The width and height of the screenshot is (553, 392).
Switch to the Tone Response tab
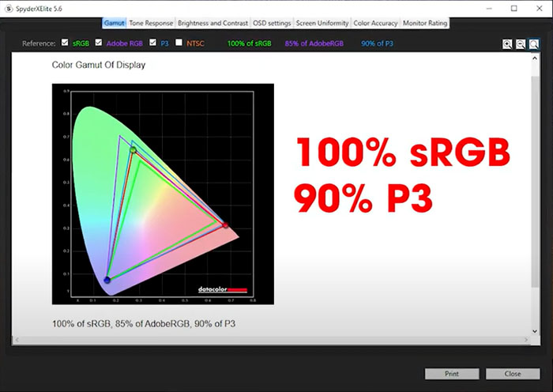click(x=151, y=23)
